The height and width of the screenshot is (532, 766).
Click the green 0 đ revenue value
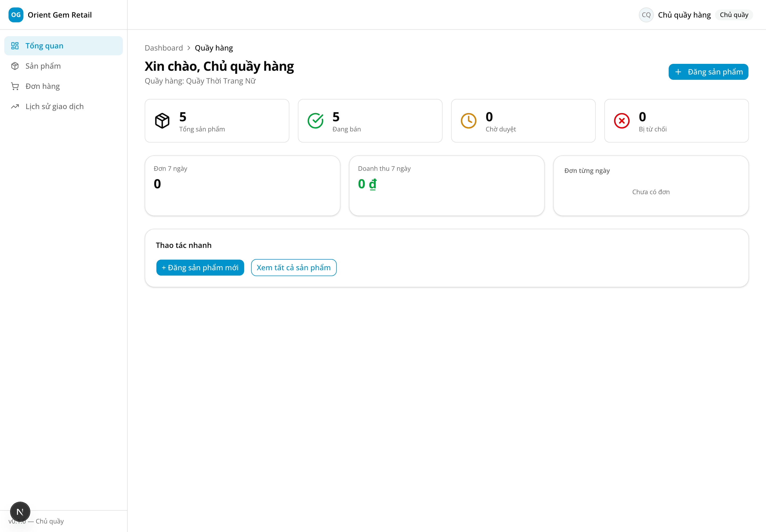[367, 184]
